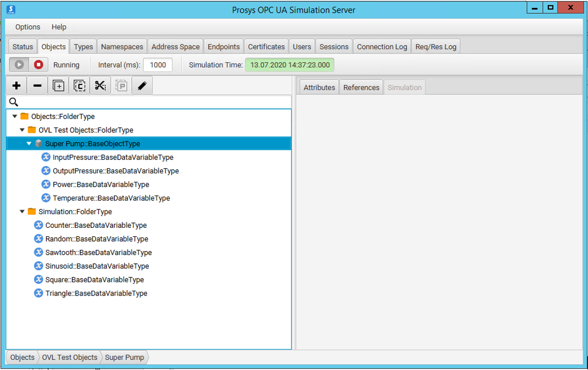Switch to the References tab
This screenshot has height=370, width=588.
(361, 87)
